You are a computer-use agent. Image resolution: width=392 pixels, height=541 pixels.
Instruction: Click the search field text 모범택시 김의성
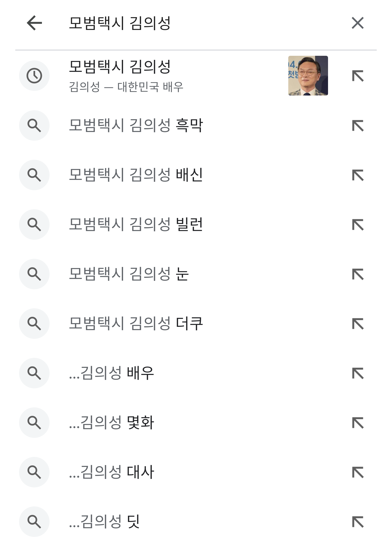pos(120,23)
